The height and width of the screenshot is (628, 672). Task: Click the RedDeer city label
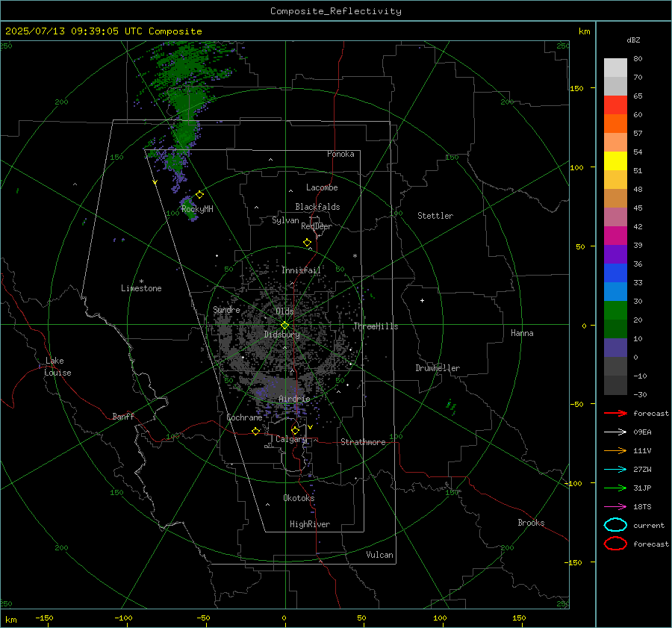317,226
